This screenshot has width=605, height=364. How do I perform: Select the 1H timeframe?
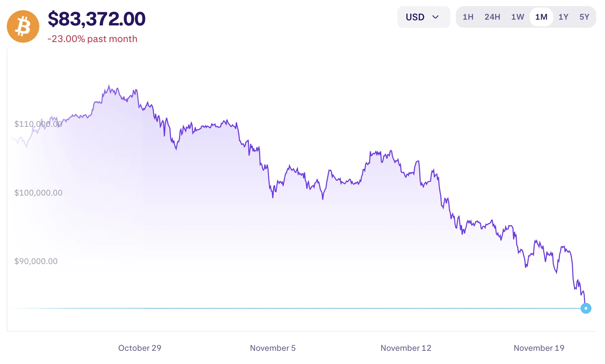pos(468,17)
